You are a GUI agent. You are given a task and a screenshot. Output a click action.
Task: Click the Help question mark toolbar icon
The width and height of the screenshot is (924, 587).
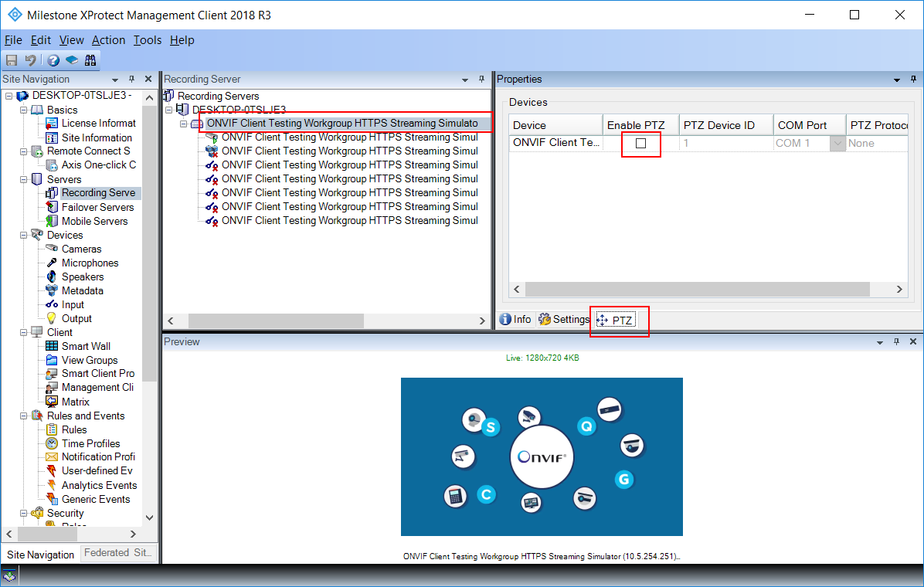[52, 59]
